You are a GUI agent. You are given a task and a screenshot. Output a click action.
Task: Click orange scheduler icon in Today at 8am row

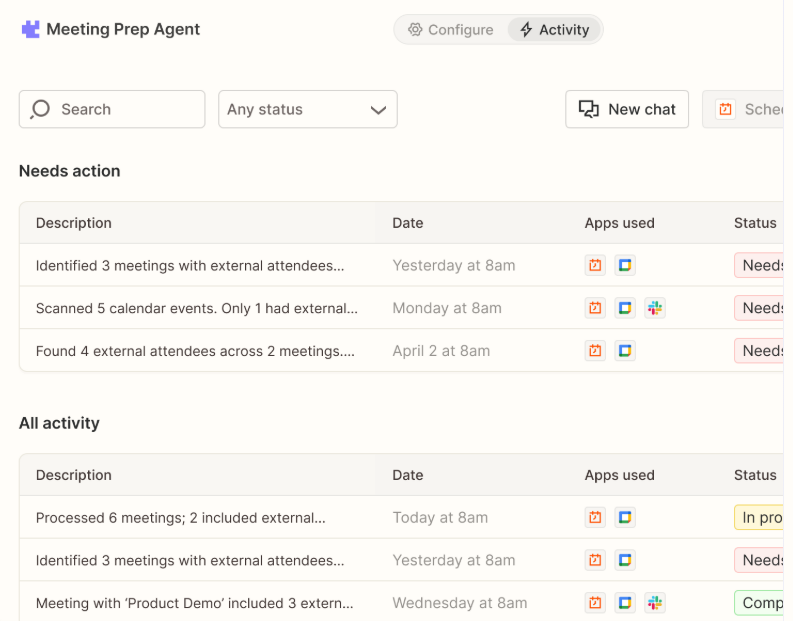(x=595, y=518)
